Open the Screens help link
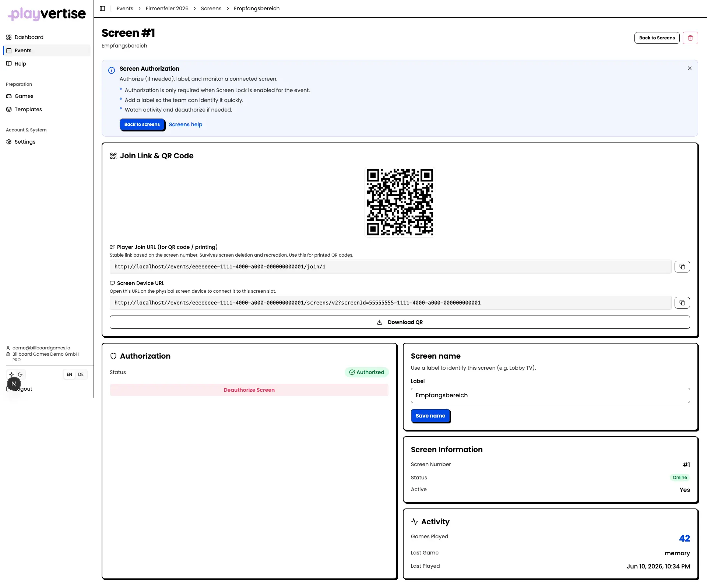707x588 pixels. [x=186, y=124]
